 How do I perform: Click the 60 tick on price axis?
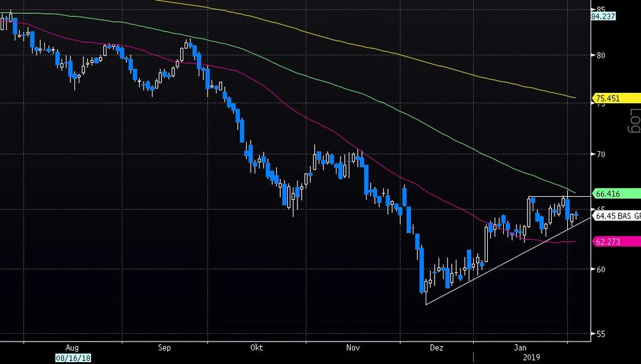pyautogui.click(x=601, y=269)
